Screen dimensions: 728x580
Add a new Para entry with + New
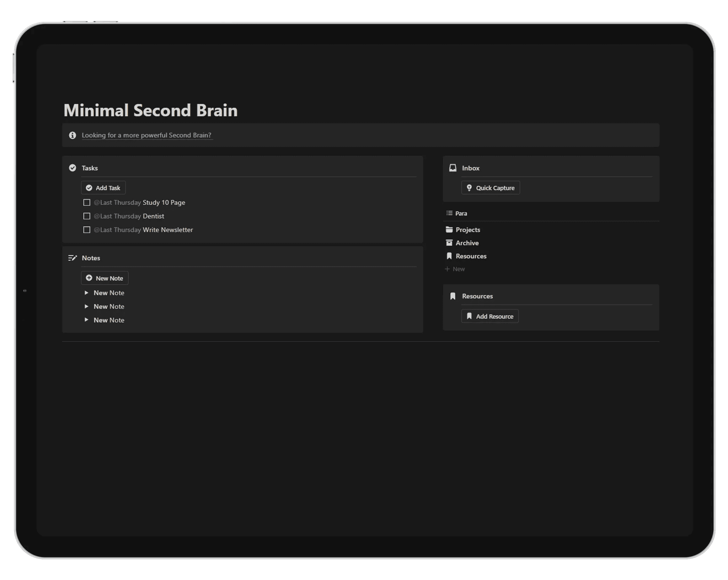[455, 269]
